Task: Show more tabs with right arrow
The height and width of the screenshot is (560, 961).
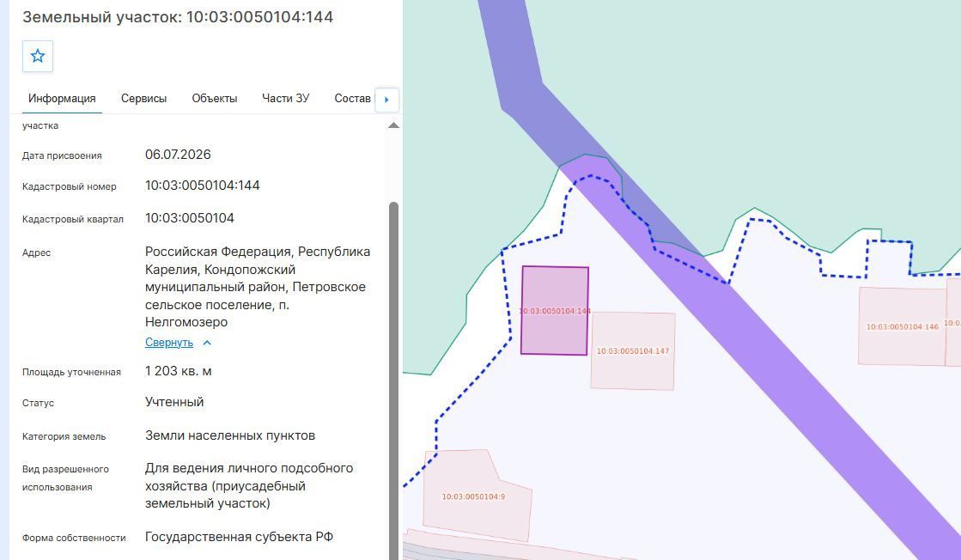Action: click(386, 100)
